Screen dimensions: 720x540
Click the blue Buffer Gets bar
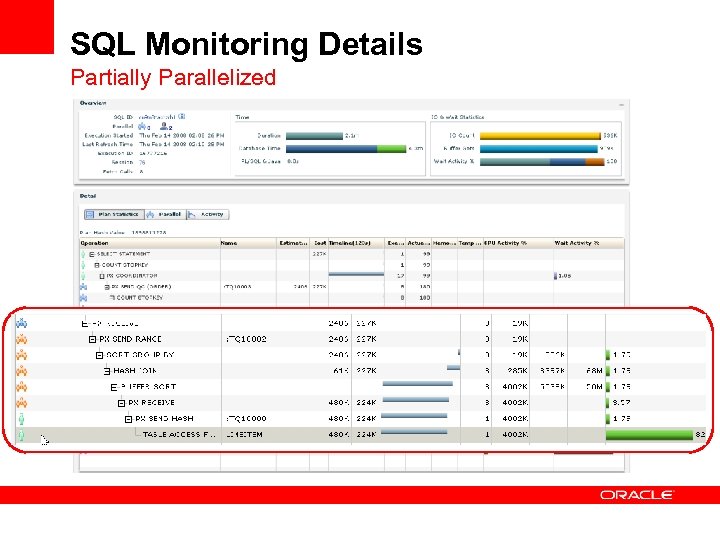[x=539, y=149]
